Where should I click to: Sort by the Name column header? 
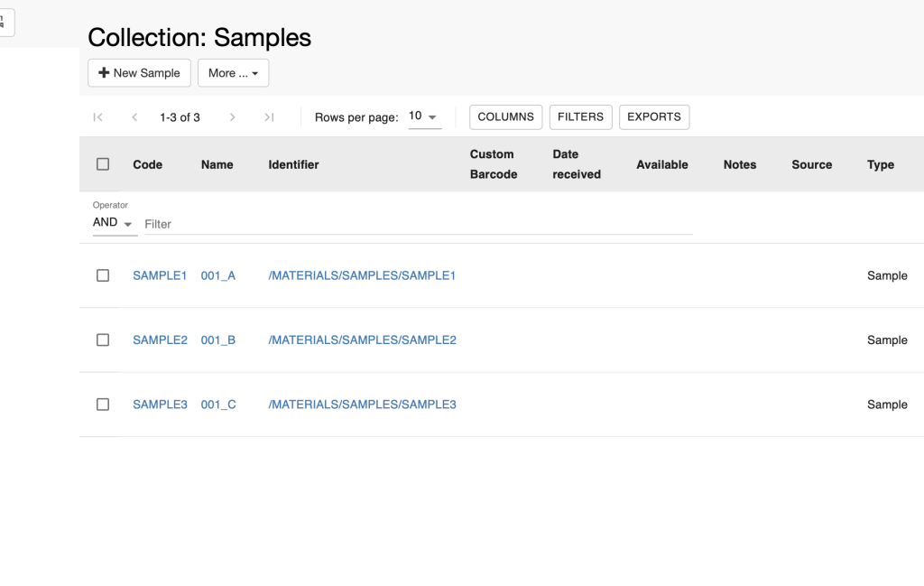click(217, 164)
